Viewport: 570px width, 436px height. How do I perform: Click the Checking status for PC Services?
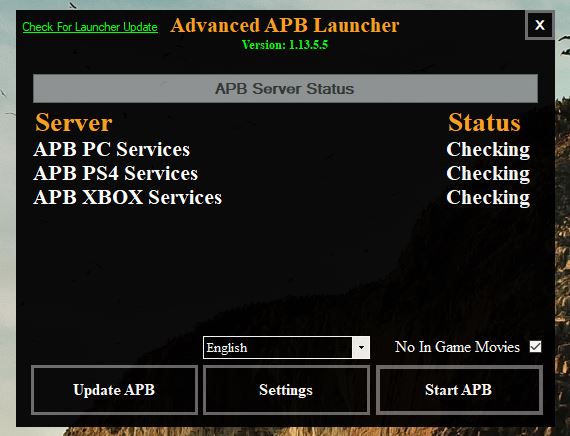click(488, 150)
